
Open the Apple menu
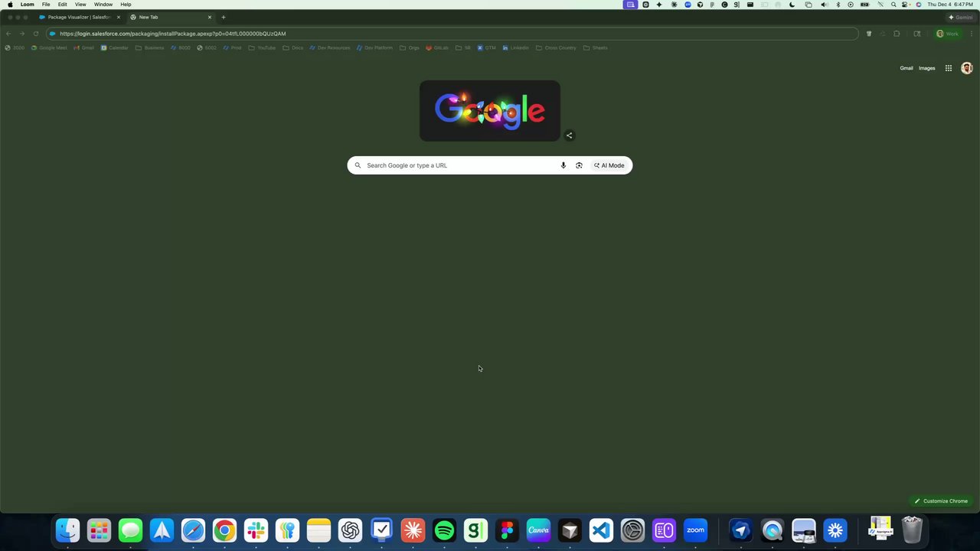pos(10,5)
